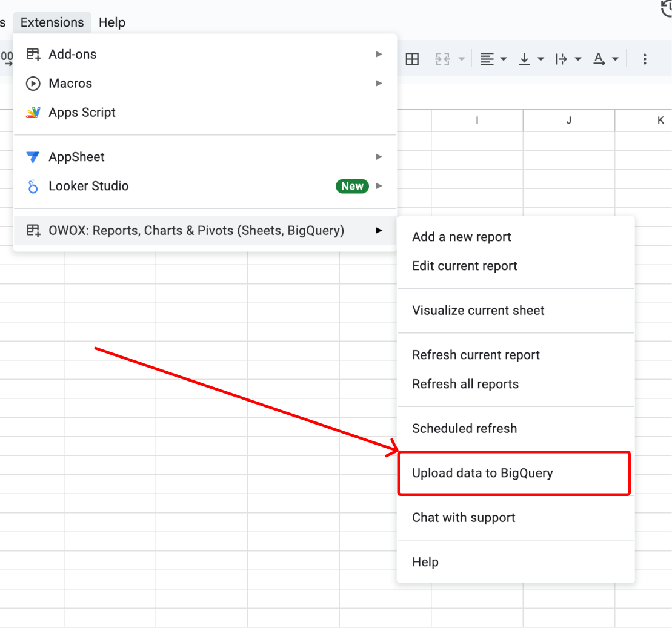Click the decimal places toolbar icon
The width and height of the screenshot is (672, 628).
(x=7, y=59)
